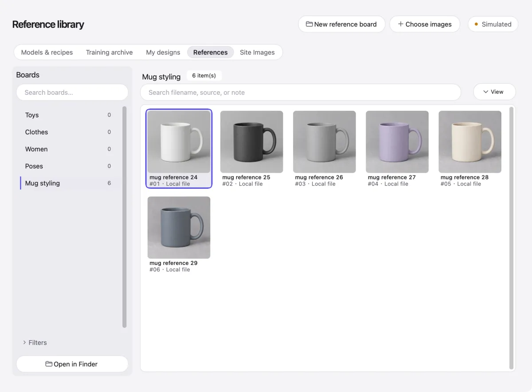The image size is (532, 392).
Task: Click the filename, source, or note search box
Action: click(301, 93)
